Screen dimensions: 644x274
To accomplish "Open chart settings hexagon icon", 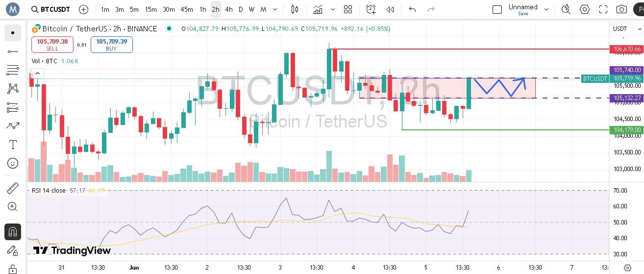I will 585,9.
